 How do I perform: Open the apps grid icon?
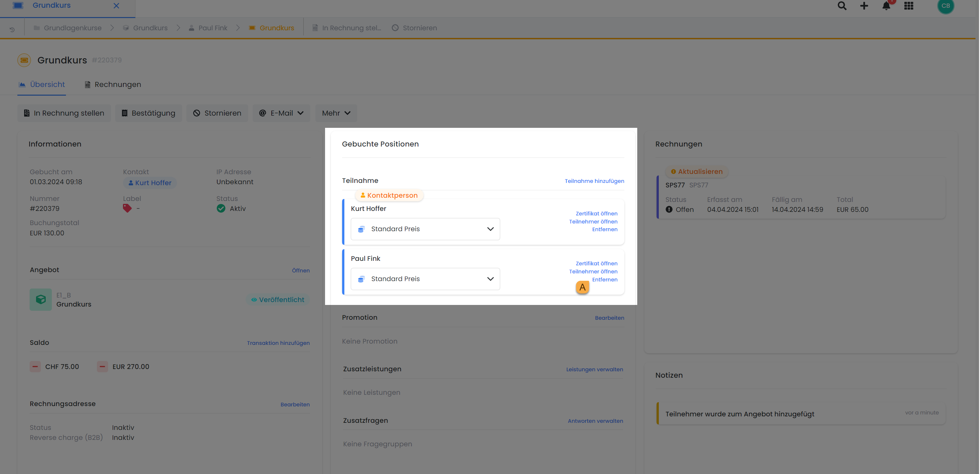[909, 6]
